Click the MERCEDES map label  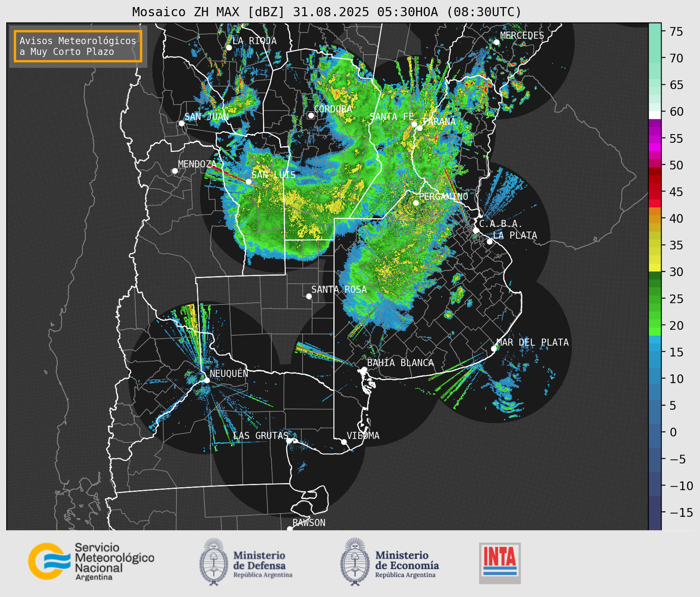[x=522, y=35]
